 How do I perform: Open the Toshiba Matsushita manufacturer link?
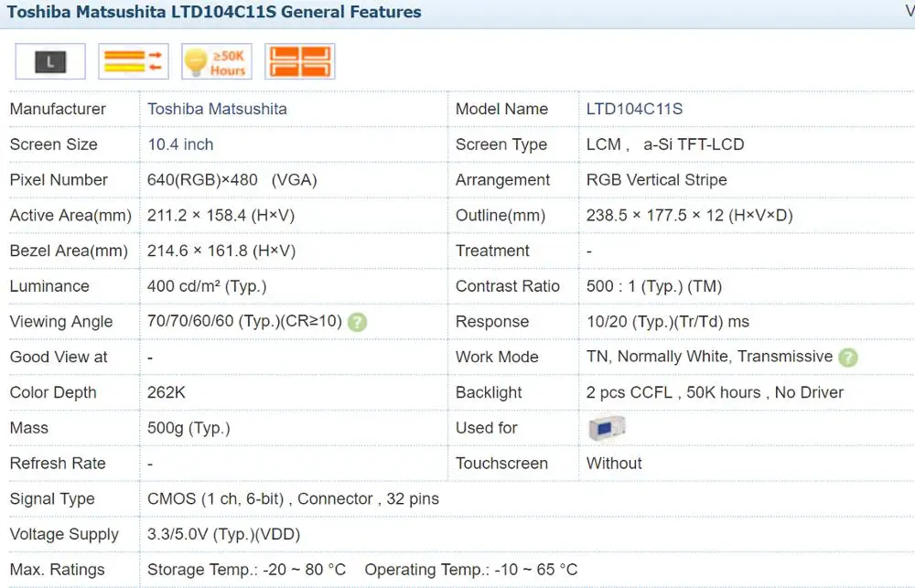click(217, 109)
